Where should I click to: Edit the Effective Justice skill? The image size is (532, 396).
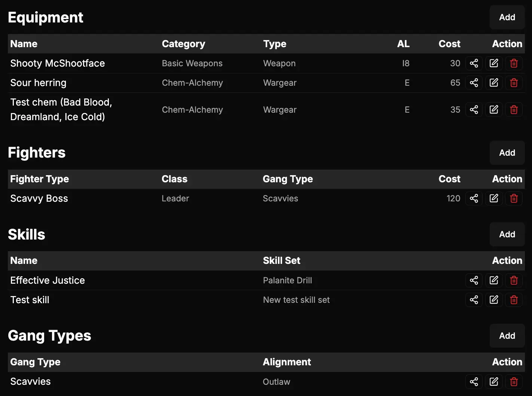pos(494,280)
